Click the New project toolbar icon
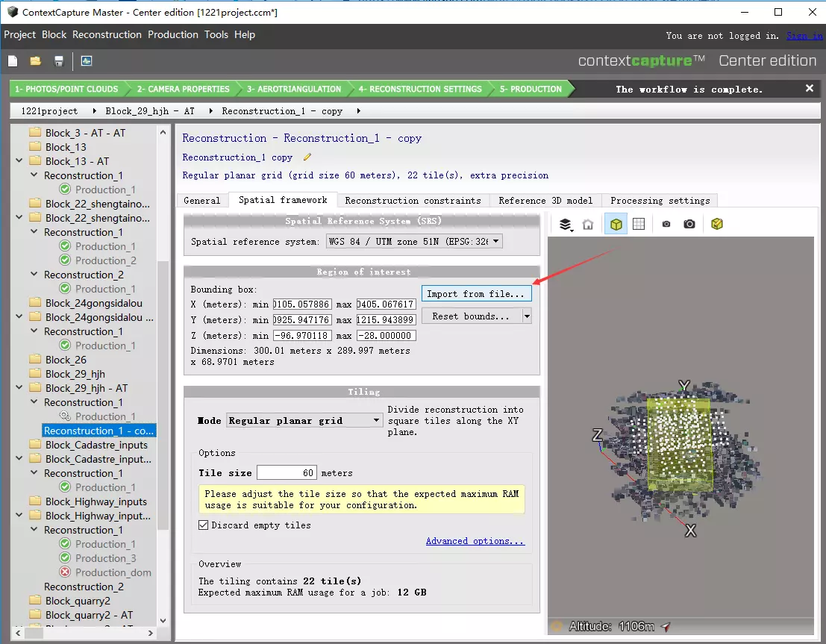The height and width of the screenshot is (644, 826). [13, 61]
